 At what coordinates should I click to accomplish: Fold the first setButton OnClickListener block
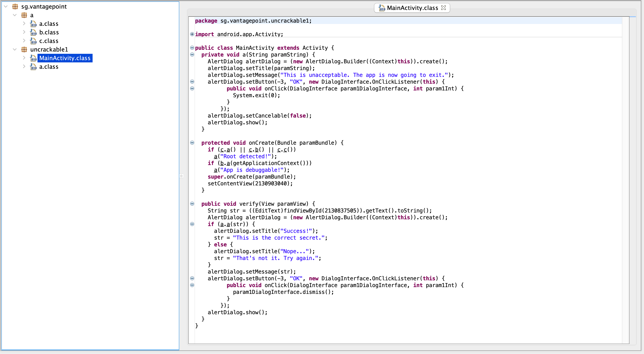pyautogui.click(x=192, y=82)
